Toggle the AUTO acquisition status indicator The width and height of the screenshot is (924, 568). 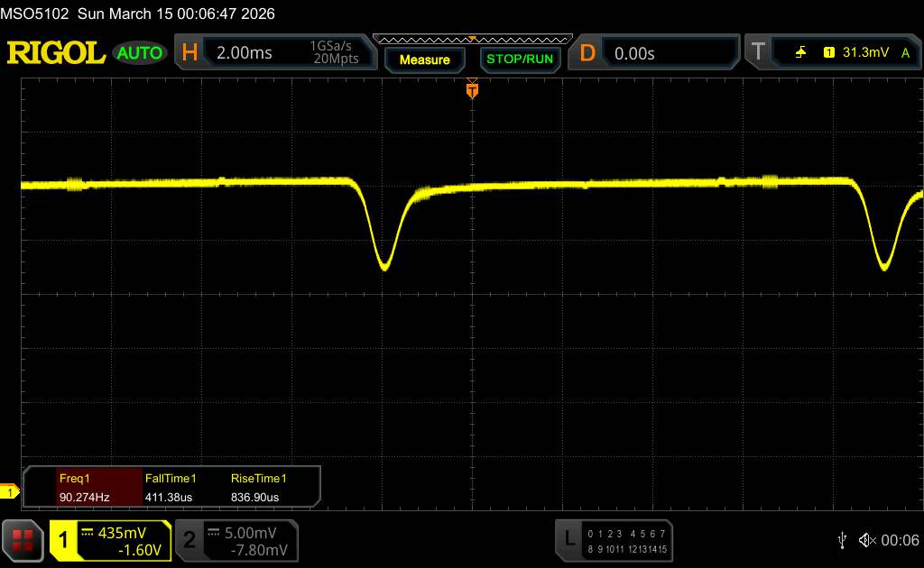coord(140,53)
